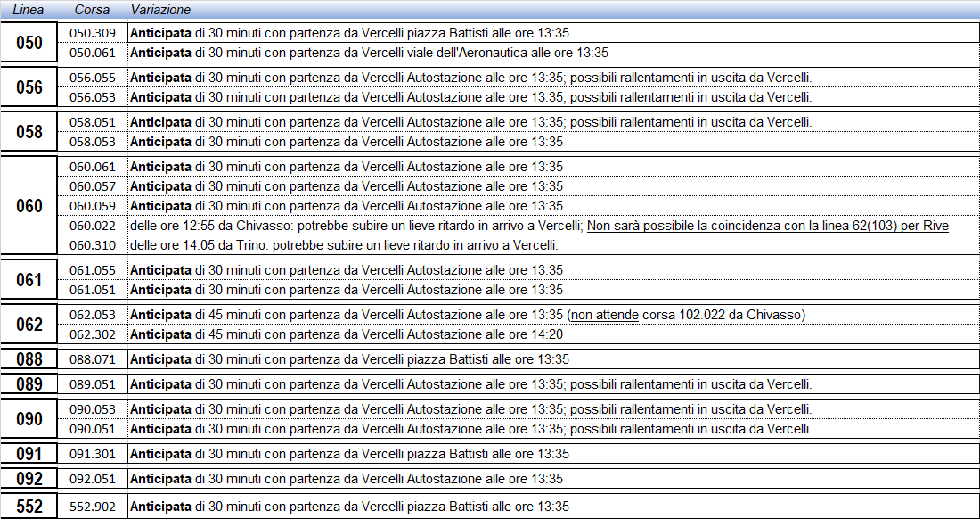Select corsa 552.902 cell
This screenshot has width=980, height=519.
point(93,507)
